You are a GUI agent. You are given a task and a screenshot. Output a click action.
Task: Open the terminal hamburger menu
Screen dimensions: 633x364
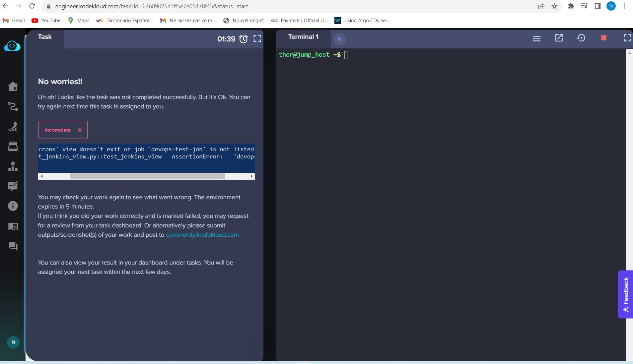pos(536,39)
